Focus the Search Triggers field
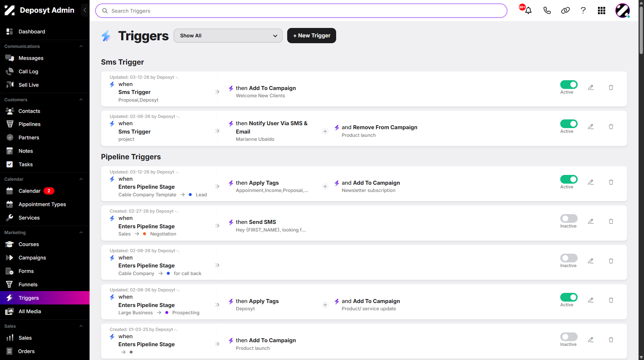Image resolution: width=644 pixels, height=360 pixels. (301, 11)
